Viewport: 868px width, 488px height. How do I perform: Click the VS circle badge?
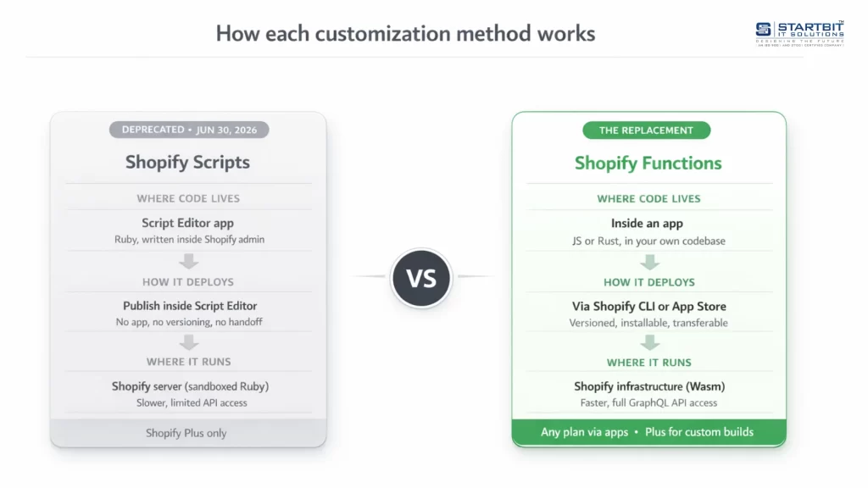[x=421, y=277]
